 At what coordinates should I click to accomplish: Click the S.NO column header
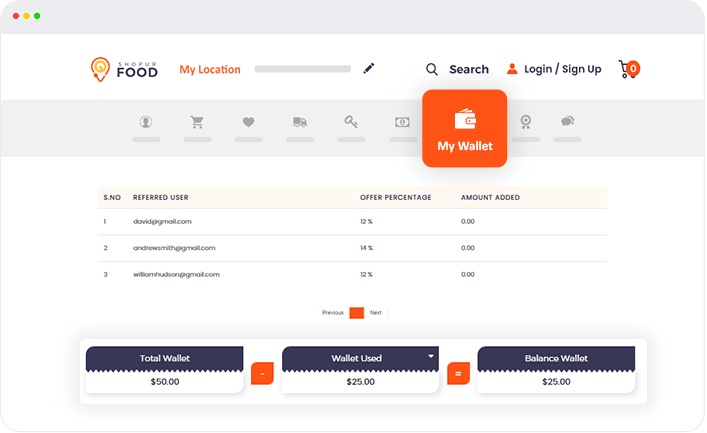(112, 198)
